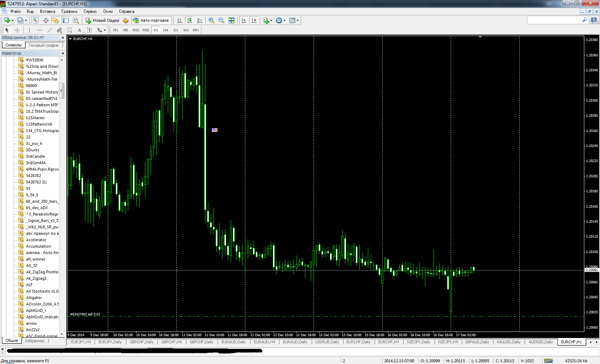Open the EURJPY,H4 chart tab

pos(81,342)
